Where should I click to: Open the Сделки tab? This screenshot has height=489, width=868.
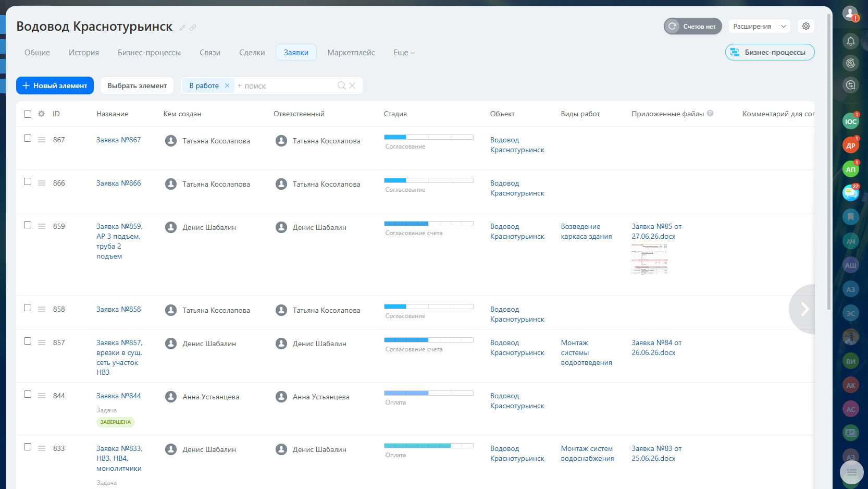tap(252, 53)
